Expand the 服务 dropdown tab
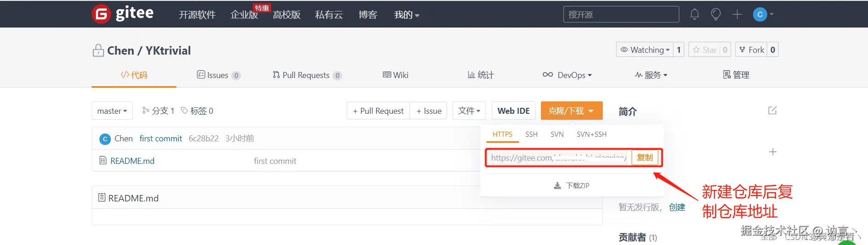Viewport: 868px width, 245px height. coord(651,75)
